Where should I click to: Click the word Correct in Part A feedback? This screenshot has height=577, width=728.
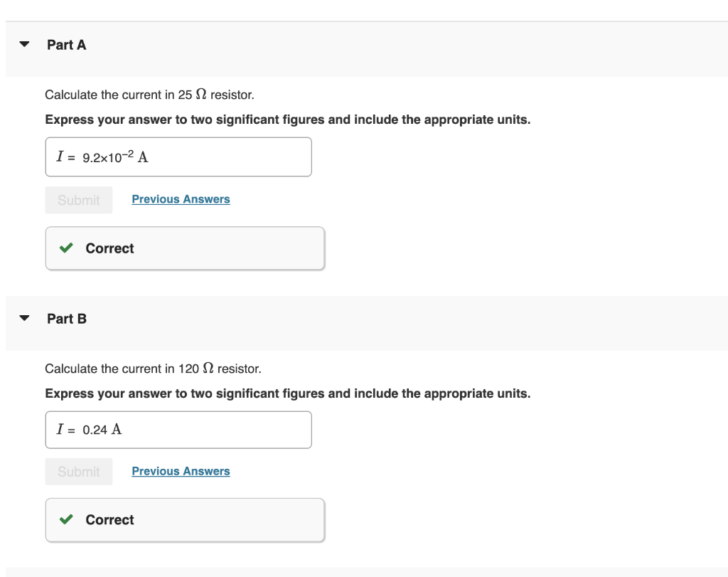[x=109, y=248]
